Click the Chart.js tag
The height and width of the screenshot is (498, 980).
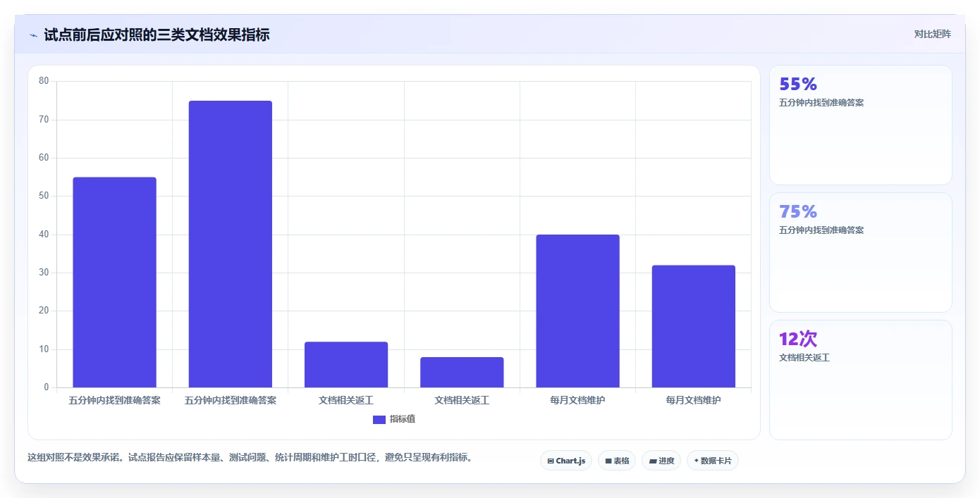[566, 461]
